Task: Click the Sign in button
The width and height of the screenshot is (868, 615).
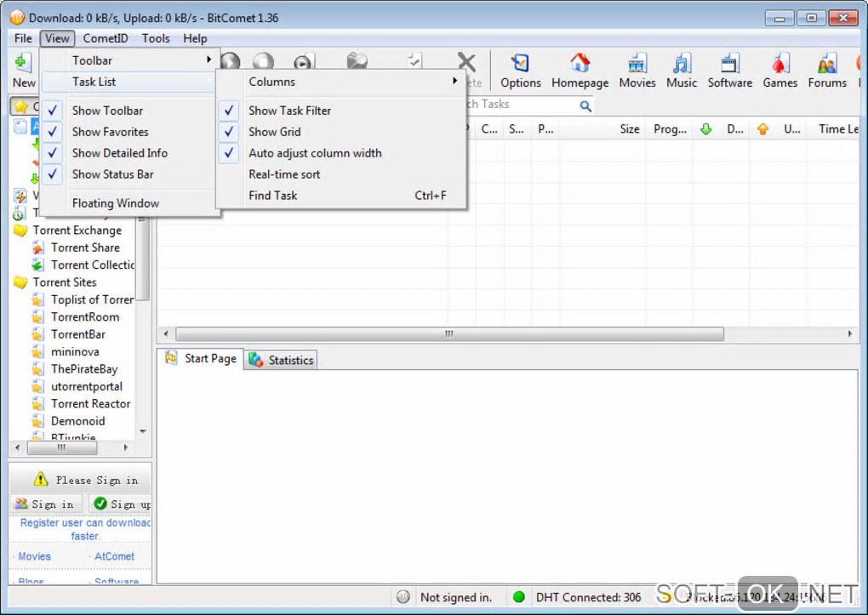Action: click(x=47, y=504)
